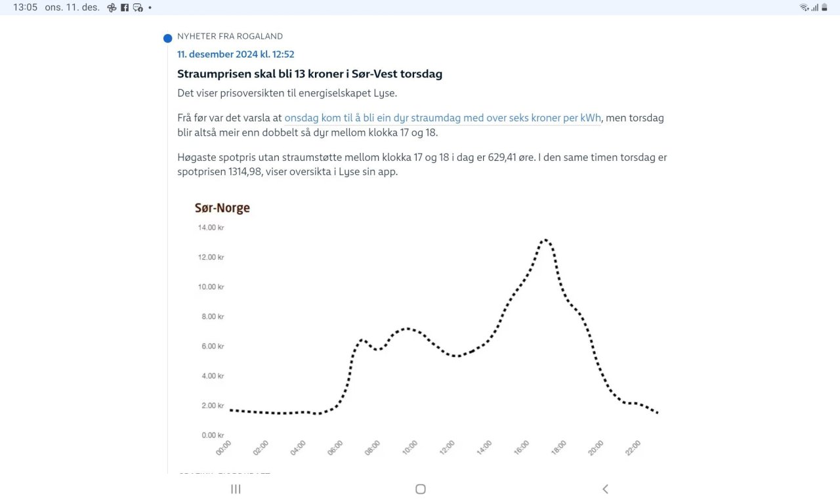The height and width of the screenshot is (504, 840).
Task: Tap the clock showing 13:05
Action: 25,8
